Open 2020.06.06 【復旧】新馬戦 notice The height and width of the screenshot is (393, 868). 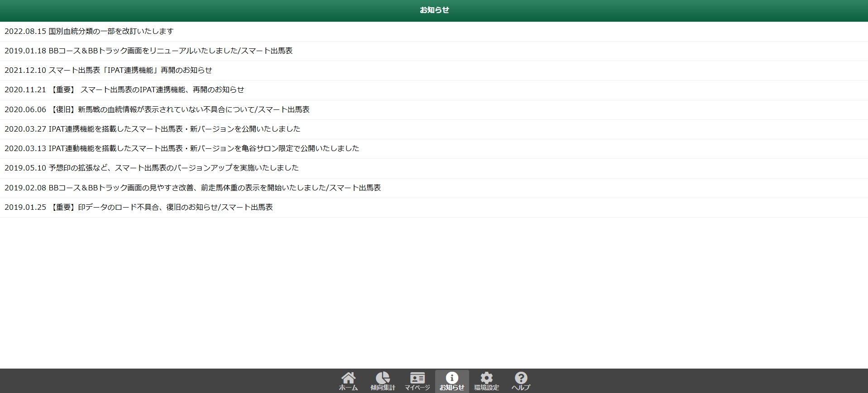point(157,109)
